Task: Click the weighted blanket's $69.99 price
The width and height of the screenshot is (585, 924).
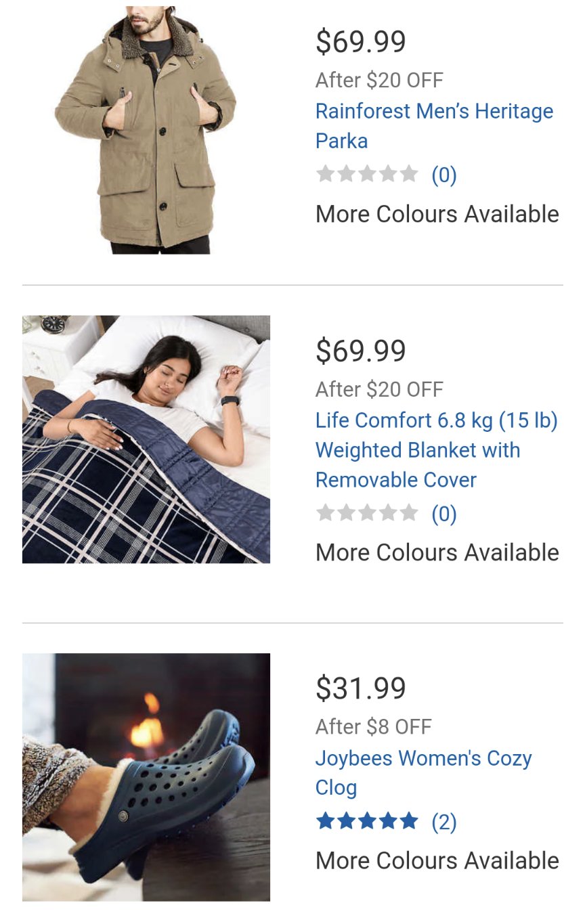Action: point(361,351)
